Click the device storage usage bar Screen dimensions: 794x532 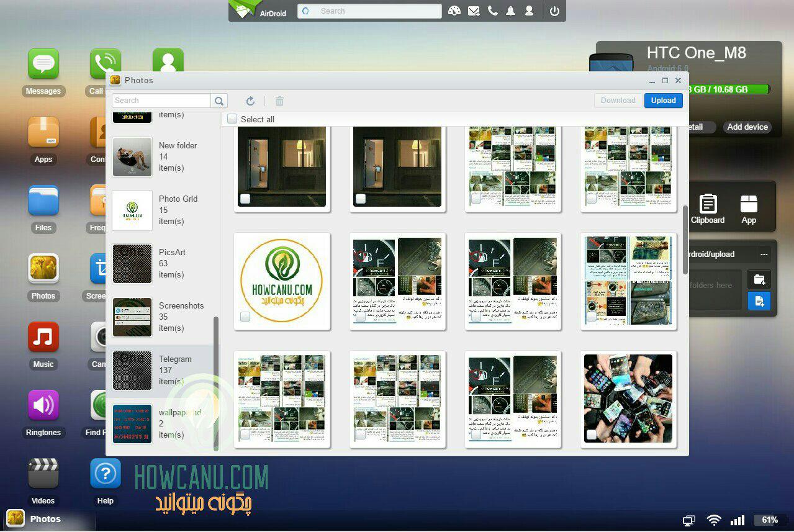coord(730,89)
